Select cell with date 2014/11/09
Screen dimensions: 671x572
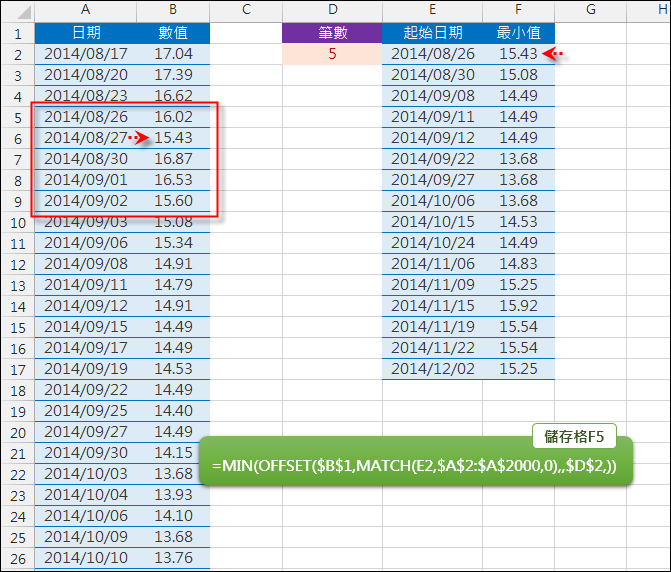click(x=432, y=285)
